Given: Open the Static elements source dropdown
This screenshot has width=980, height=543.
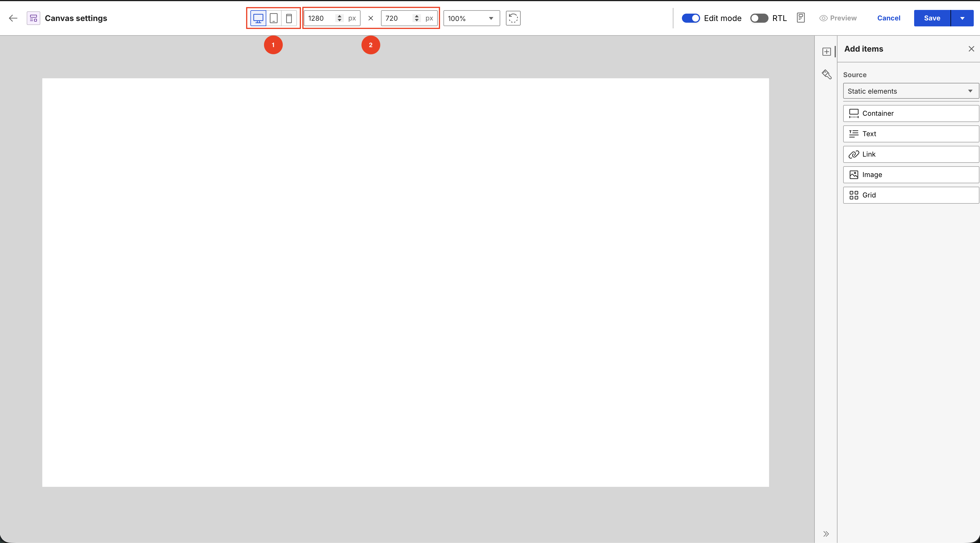Looking at the screenshot, I should pyautogui.click(x=911, y=91).
